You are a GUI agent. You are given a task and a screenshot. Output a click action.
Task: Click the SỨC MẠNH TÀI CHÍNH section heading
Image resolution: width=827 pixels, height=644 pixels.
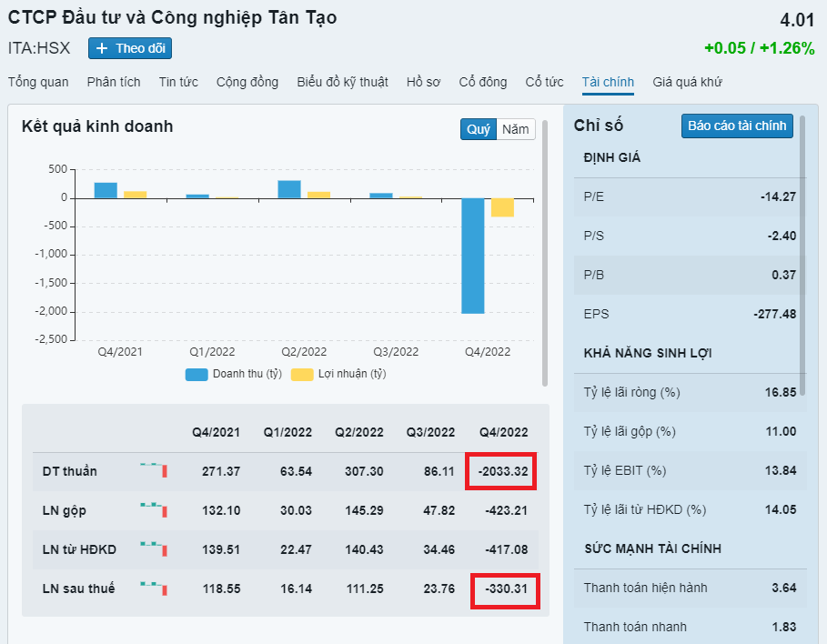tap(652, 549)
